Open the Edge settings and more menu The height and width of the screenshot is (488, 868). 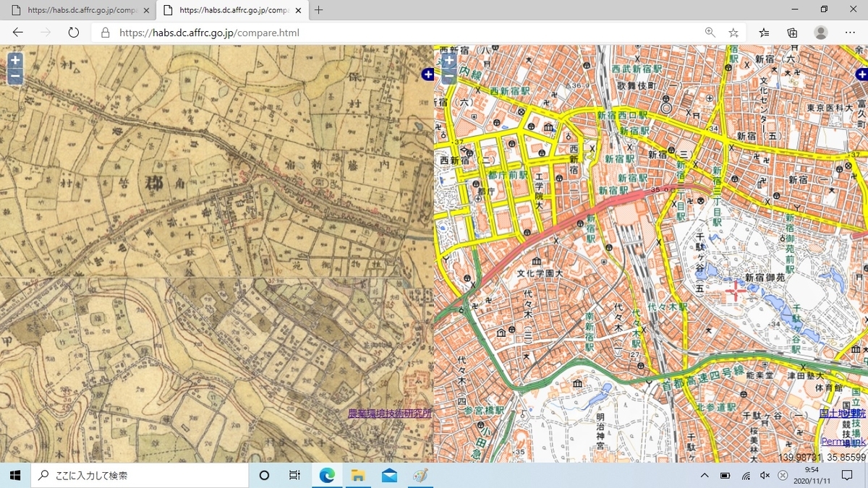tap(850, 33)
